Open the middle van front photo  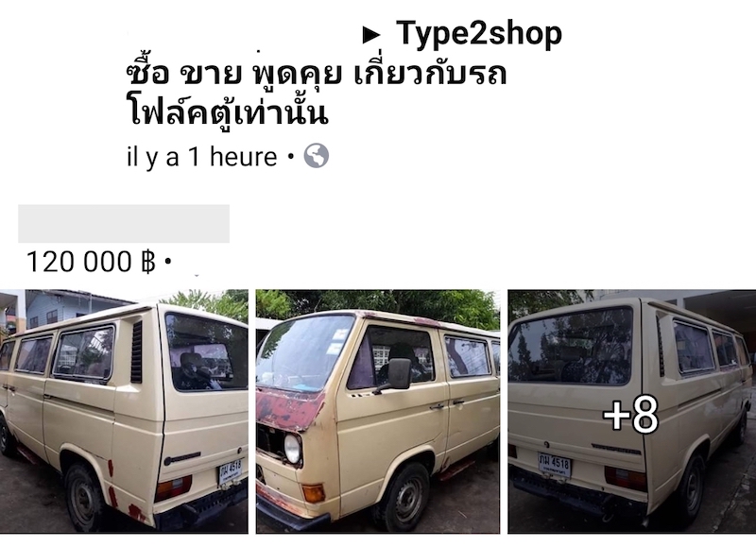[377, 411]
